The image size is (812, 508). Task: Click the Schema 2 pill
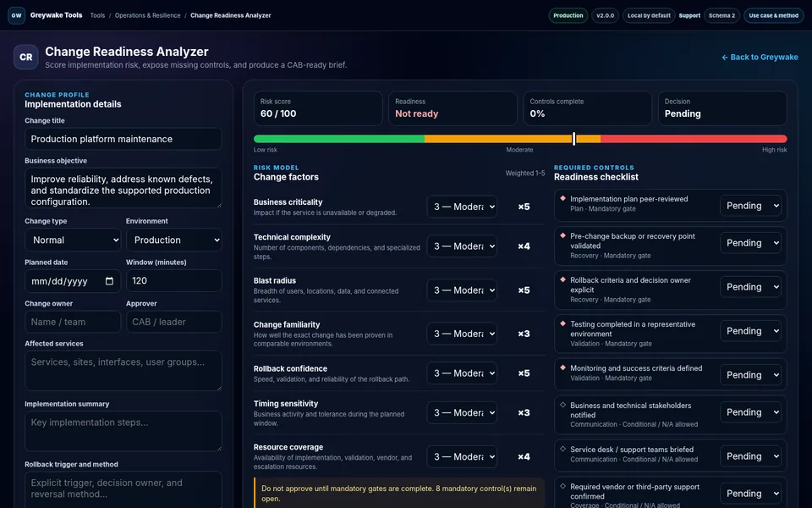tap(721, 15)
